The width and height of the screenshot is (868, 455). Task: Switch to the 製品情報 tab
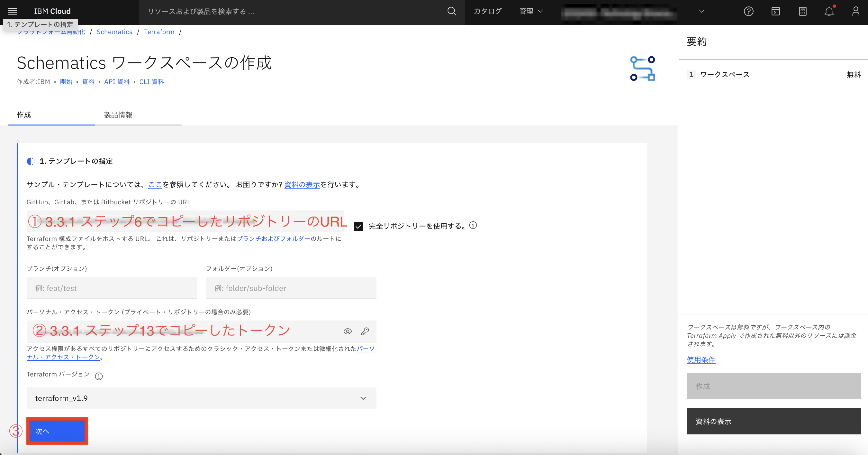tap(118, 115)
